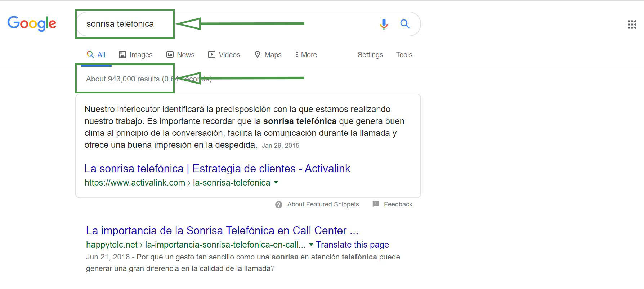644x289 pixels.
Task: Click the 'About 943,000 results' text
Action: 123,79
